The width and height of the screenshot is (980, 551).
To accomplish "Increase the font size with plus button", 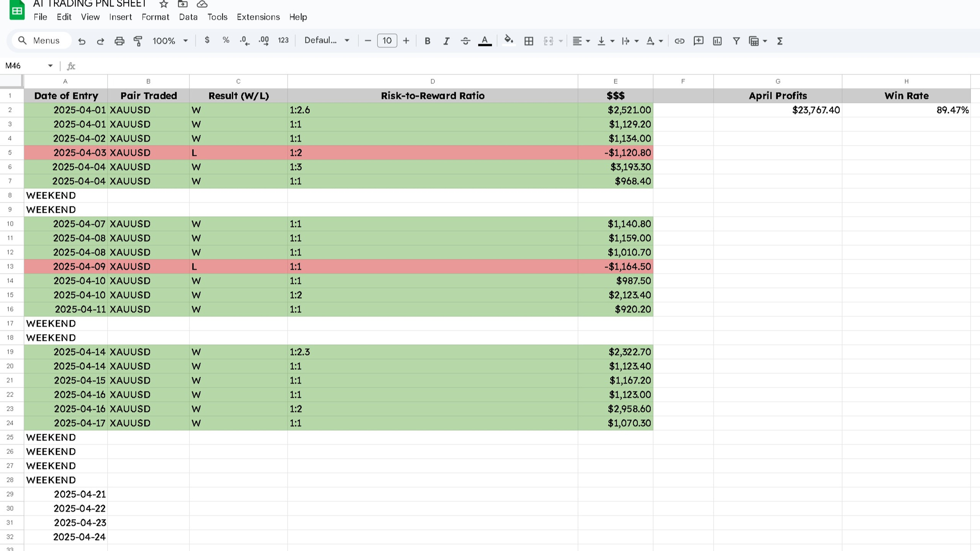I will [406, 41].
